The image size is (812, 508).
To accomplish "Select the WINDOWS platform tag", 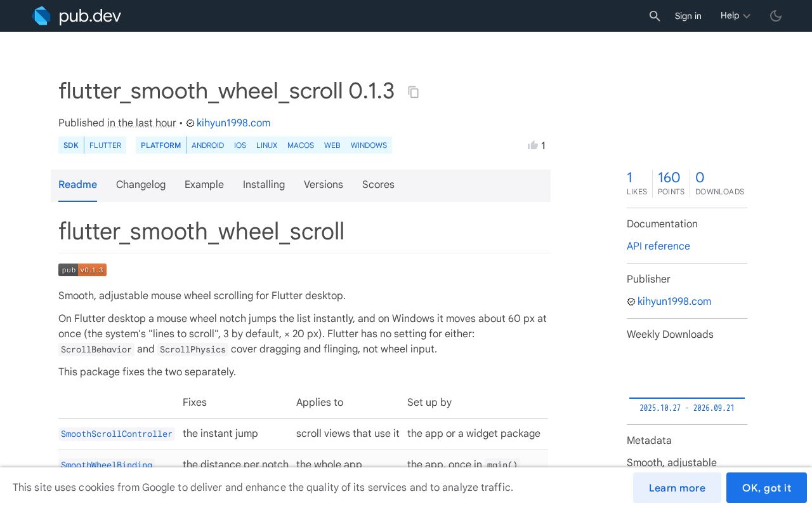I will (369, 145).
